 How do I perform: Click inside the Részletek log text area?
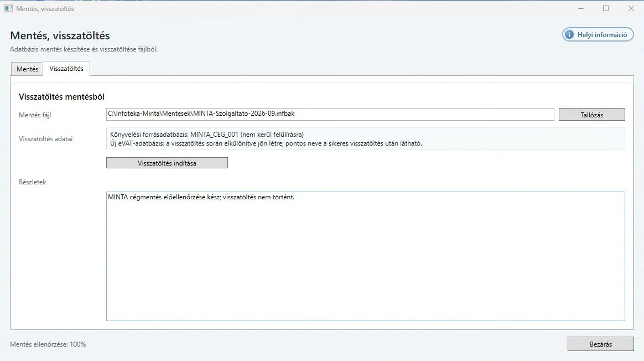(x=366, y=256)
